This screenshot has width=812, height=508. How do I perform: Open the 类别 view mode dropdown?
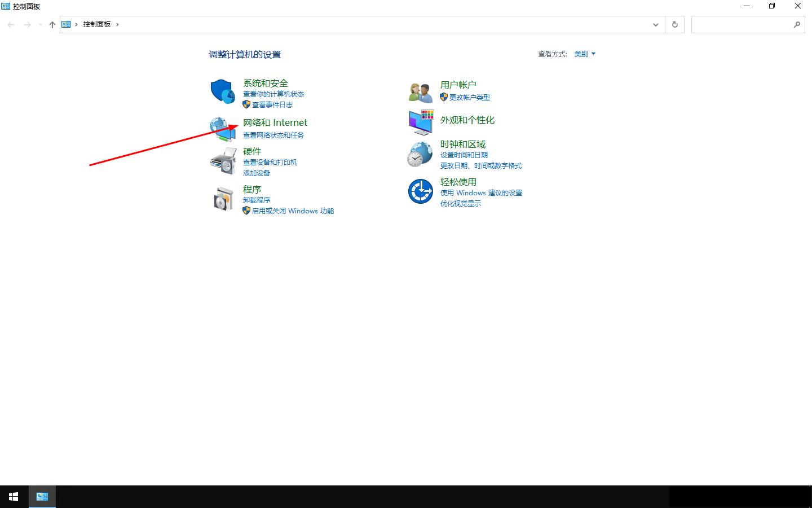point(585,54)
